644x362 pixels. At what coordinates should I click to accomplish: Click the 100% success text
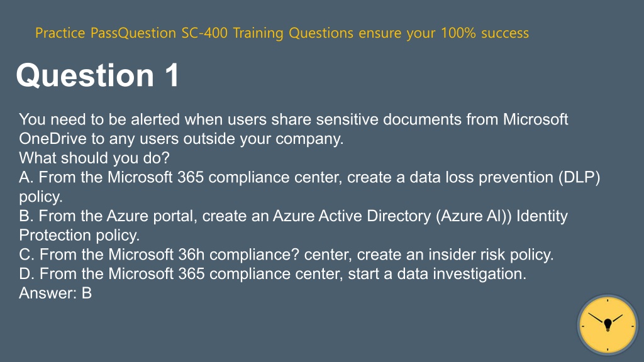(x=485, y=33)
